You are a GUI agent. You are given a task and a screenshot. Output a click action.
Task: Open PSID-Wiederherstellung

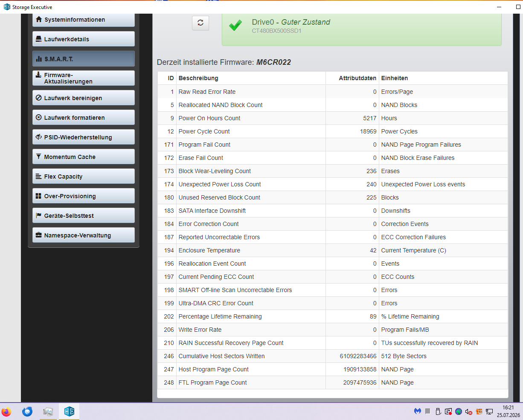point(84,137)
